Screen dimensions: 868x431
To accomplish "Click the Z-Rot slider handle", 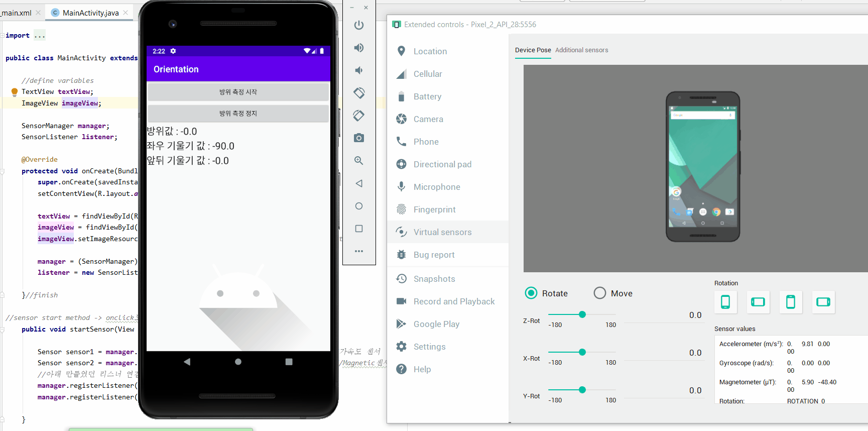I will coord(582,314).
